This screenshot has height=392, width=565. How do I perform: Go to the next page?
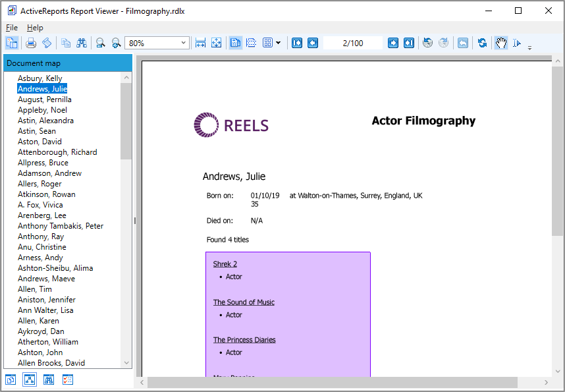[x=393, y=43]
